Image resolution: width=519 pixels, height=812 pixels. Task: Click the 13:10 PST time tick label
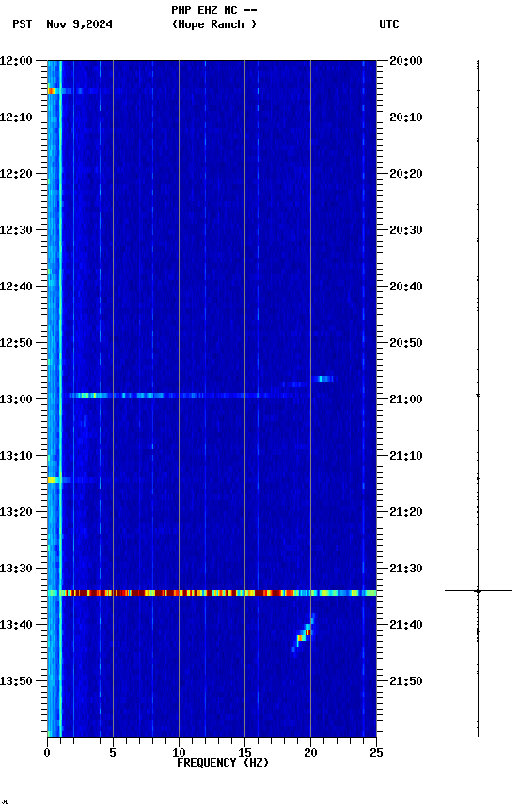pos(16,456)
